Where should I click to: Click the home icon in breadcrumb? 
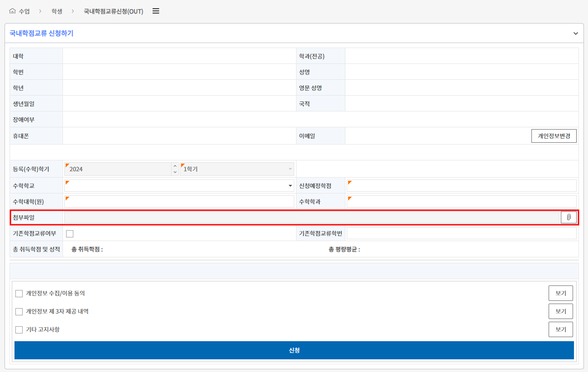coord(12,11)
